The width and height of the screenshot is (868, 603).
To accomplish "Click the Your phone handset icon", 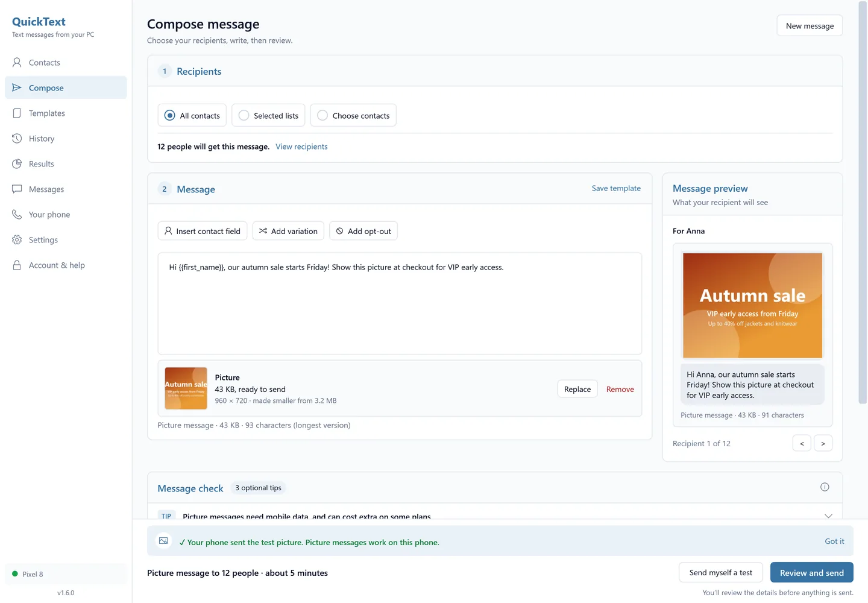I will tap(17, 215).
